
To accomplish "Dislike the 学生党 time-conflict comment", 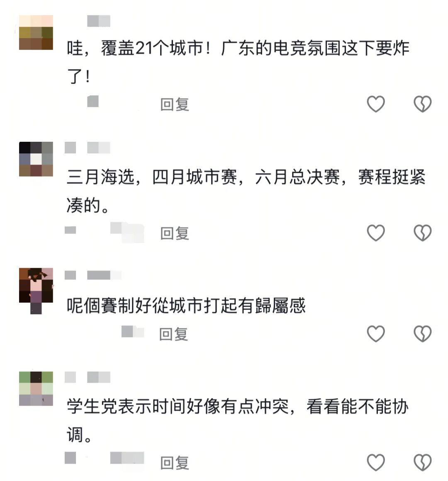I will coord(423,462).
